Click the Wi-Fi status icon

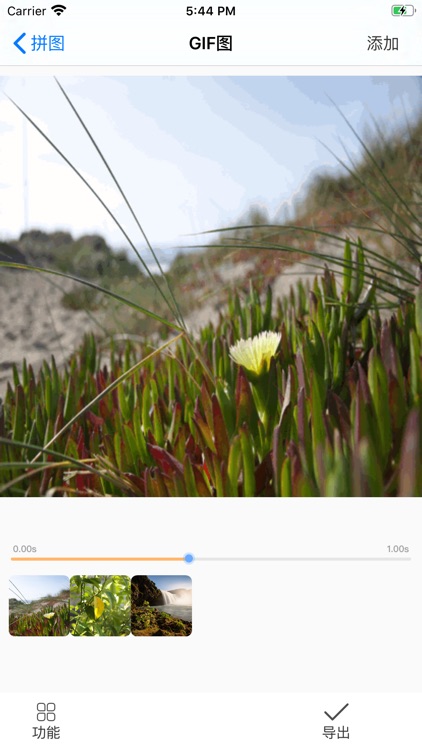(58, 11)
